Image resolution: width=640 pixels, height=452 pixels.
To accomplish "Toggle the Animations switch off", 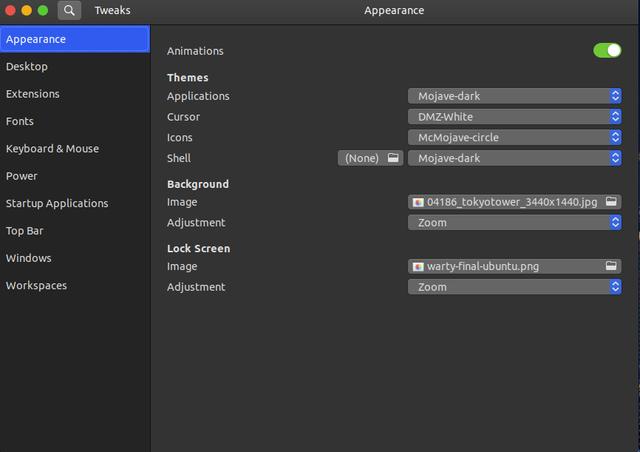I will (607, 51).
